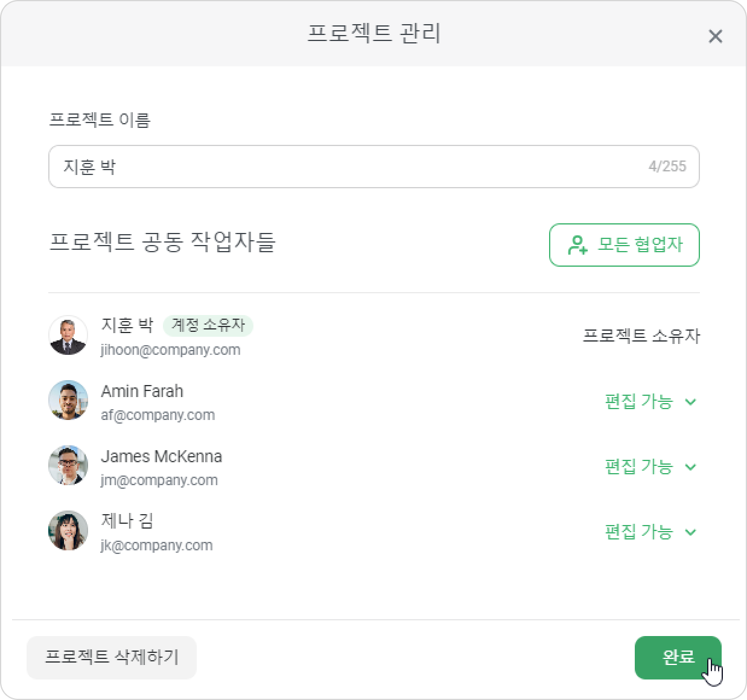This screenshot has height=700, width=747.
Task: Click the 완료 button
Action: pos(678,657)
